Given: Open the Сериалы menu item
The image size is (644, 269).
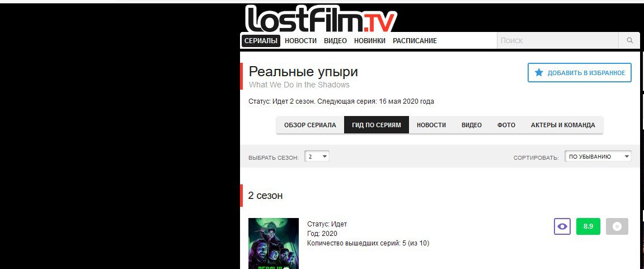Looking at the screenshot, I should pos(261,41).
